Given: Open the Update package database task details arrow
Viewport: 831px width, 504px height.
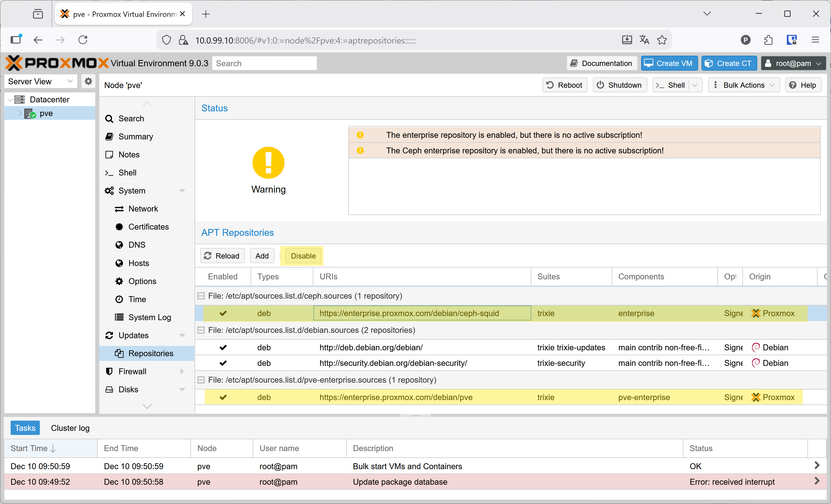Looking at the screenshot, I should pos(816,481).
